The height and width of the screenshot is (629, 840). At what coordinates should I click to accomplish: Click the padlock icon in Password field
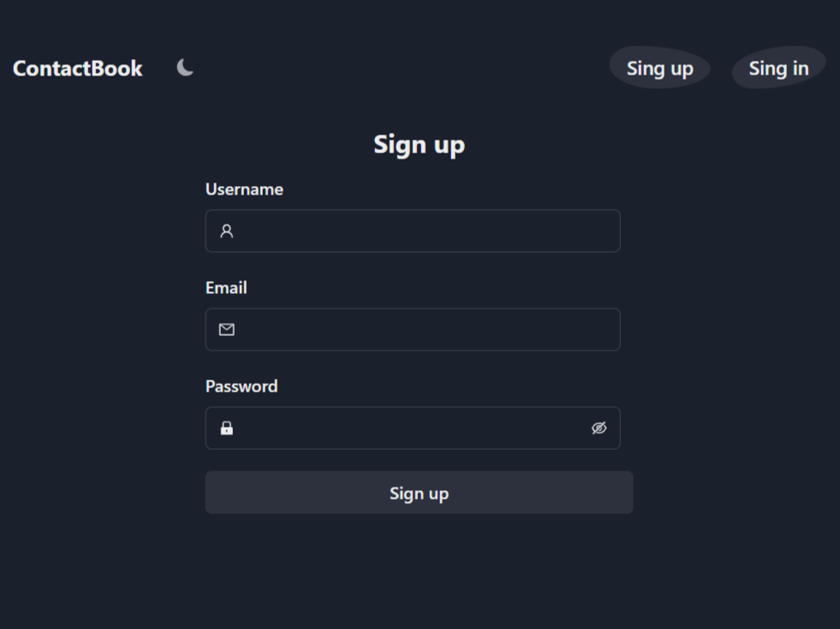(226, 428)
